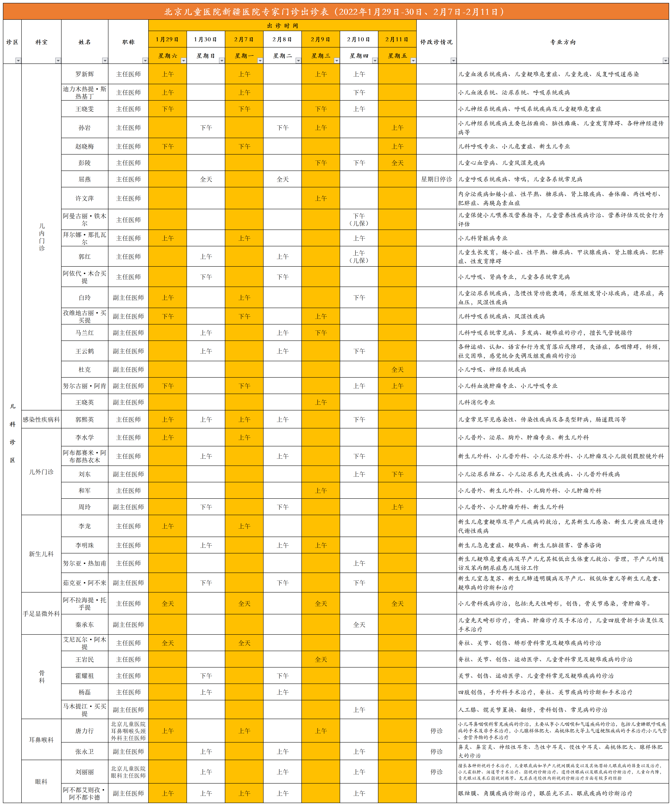Open the 科室 column filter arrow

[58, 61]
